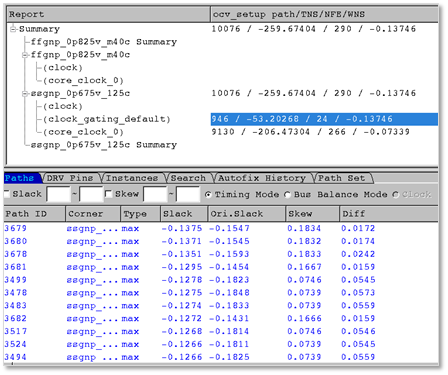Select (core_clock_0) under ffgnp_0p825v_m40c
The height and width of the screenshot is (375, 448).
click(83, 81)
